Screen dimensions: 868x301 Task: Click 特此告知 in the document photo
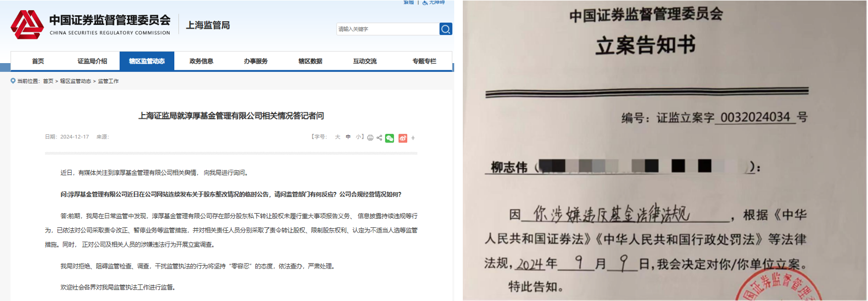[x=536, y=287]
